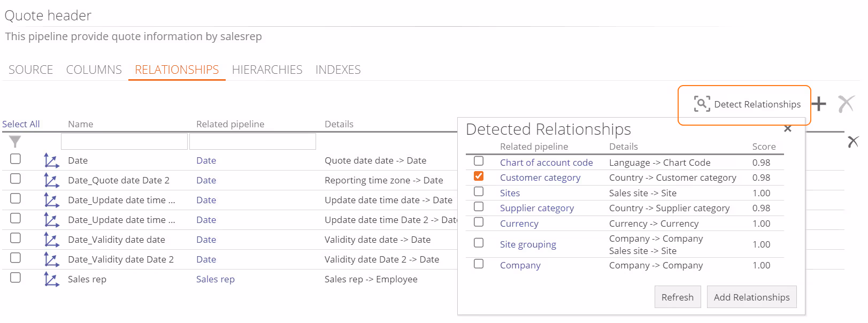
Task: Click the Select All link
Action: 21,124
